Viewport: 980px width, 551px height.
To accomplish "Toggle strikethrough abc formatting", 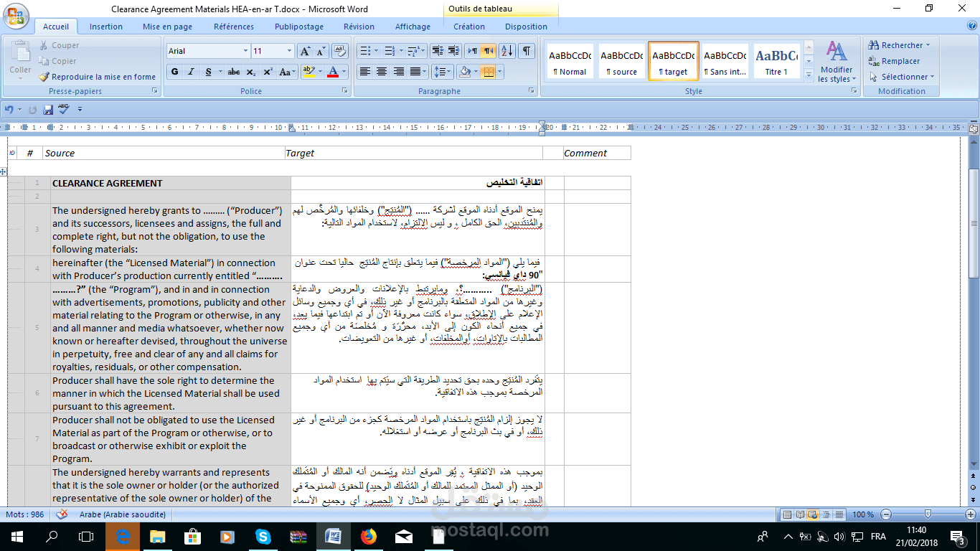I will 233,72.
